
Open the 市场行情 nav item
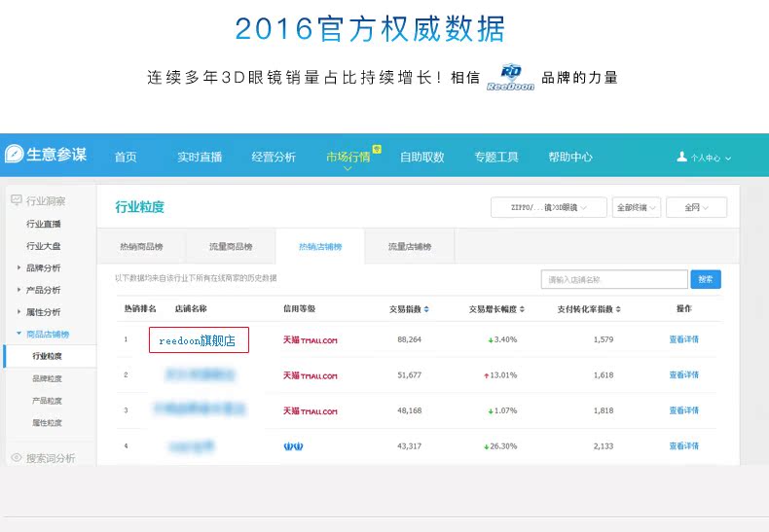point(348,157)
